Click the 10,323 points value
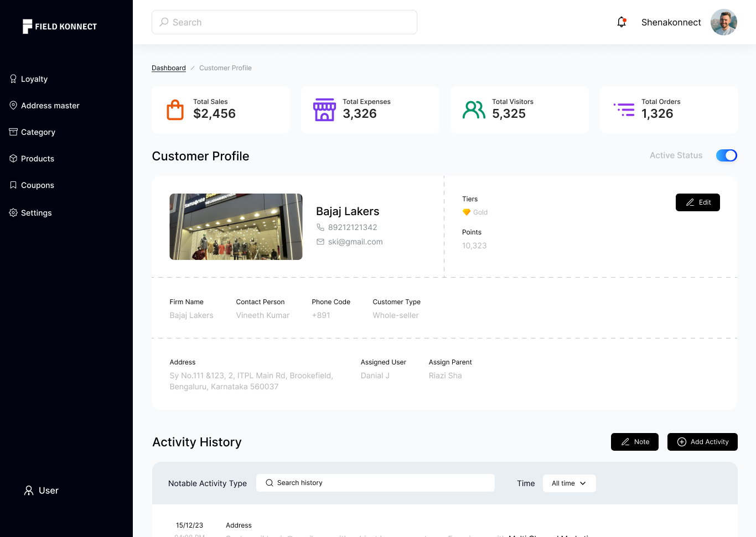Viewport: 756px width, 537px height. click(474, 246)
